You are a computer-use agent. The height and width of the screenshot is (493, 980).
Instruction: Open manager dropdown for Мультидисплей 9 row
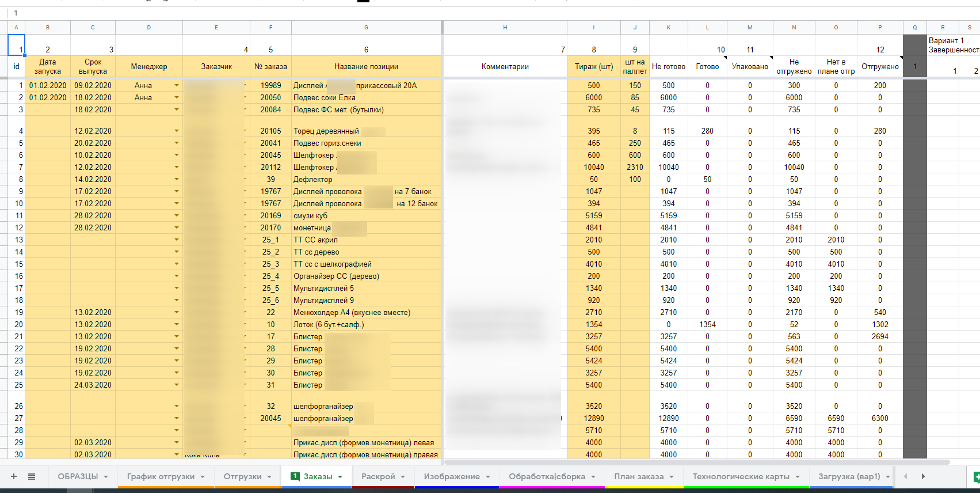(x=177, y=300)
